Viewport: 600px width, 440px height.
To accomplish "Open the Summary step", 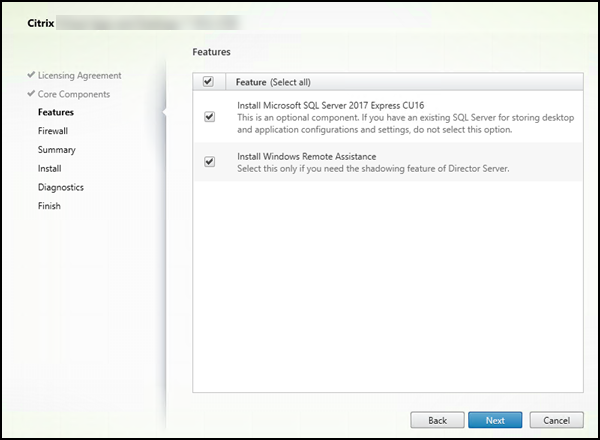I will (56, 150).
